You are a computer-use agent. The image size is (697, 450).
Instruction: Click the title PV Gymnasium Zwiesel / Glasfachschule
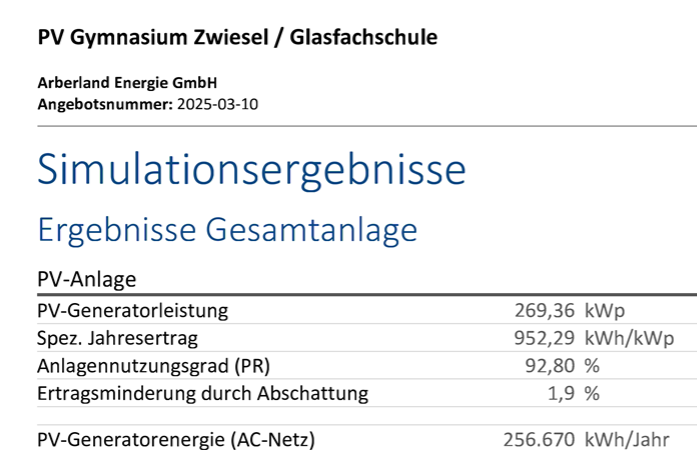[x=237, y=39]
